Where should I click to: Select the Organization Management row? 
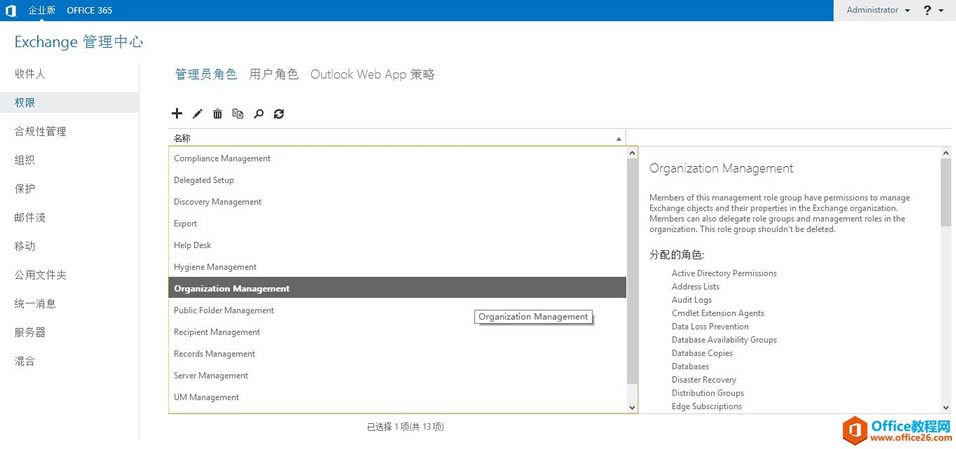[398, 288]
